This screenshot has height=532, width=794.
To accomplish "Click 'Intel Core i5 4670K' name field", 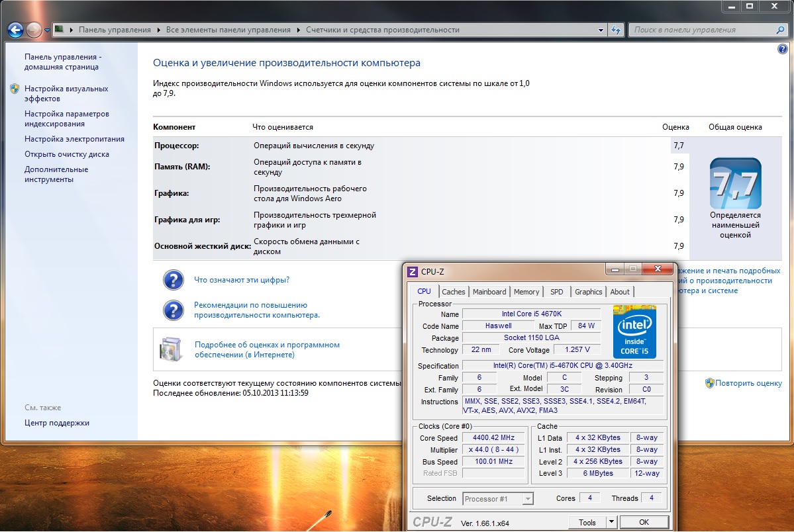I will (531, 314).
